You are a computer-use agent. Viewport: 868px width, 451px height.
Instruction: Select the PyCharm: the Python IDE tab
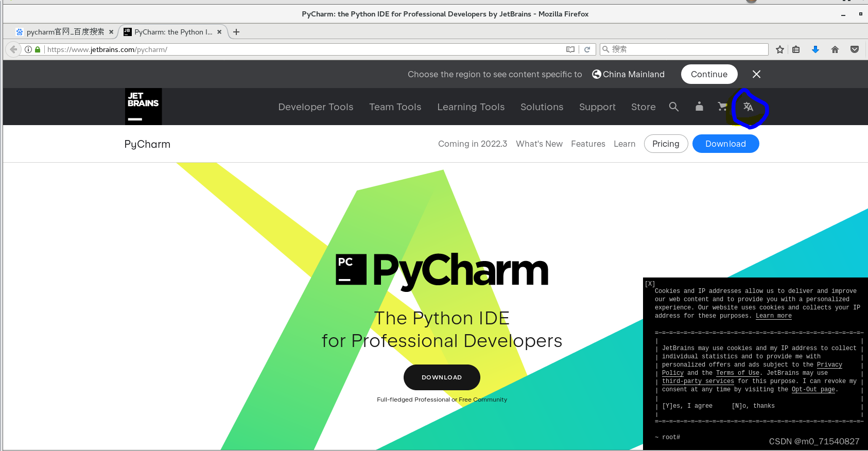click(x=173, y=32)
